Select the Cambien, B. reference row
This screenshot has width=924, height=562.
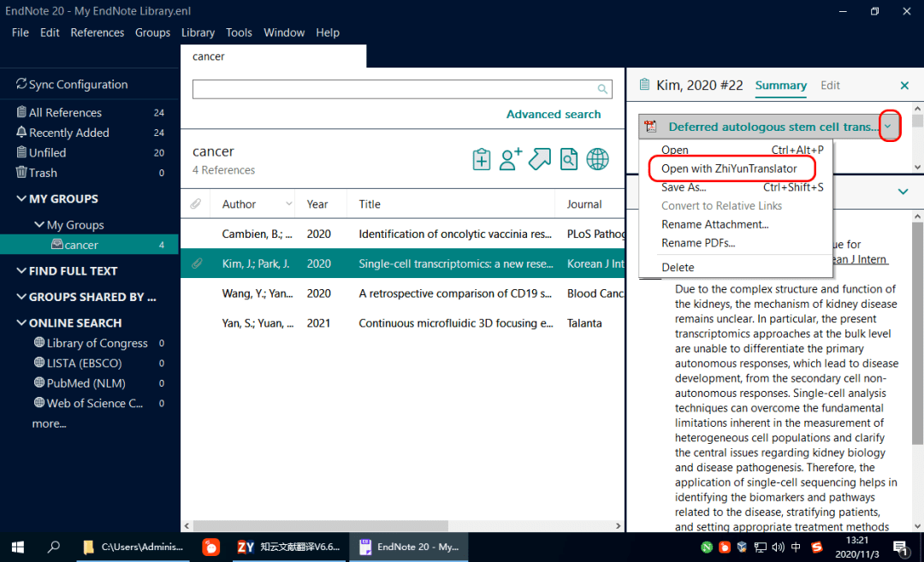point(402,234)
